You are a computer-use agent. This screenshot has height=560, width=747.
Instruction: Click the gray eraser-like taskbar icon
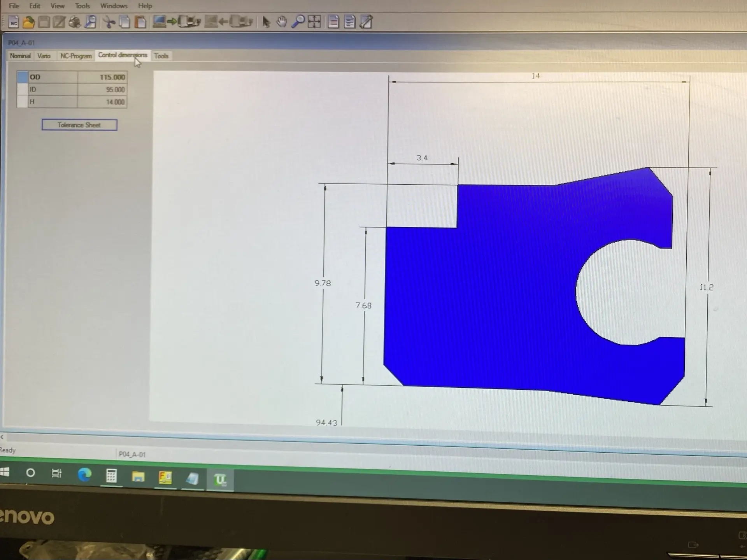pyautogui.click(x=192, y=479)
